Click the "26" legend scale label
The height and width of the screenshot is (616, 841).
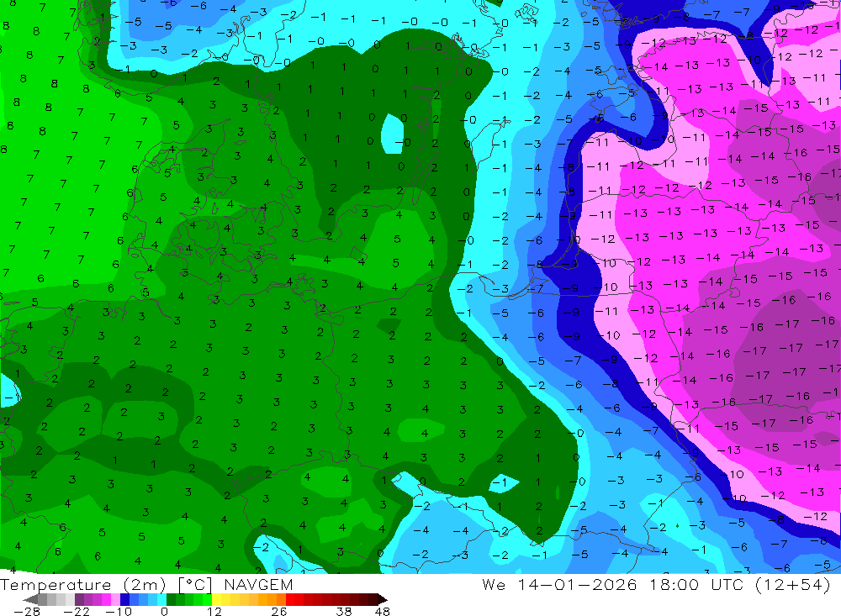[279, 611]
